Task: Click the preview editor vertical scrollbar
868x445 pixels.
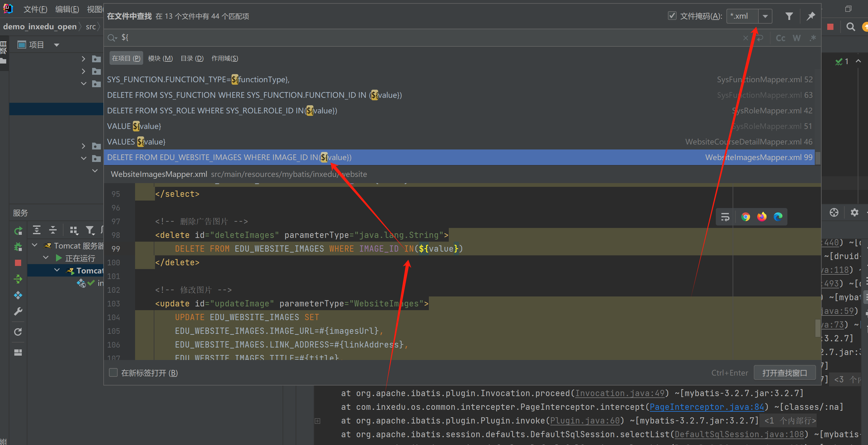Action: click(818, 328)
